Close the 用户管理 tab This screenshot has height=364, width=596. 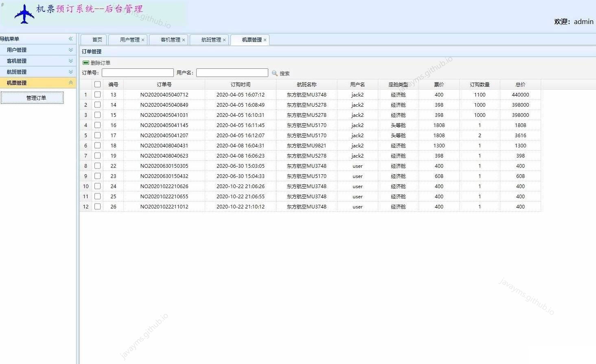[143, 40]
